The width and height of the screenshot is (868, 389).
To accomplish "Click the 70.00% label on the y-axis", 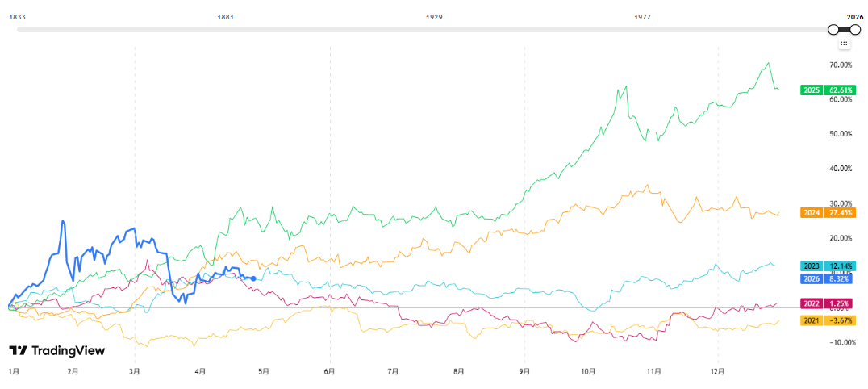I will pyautogui.click(x=841, y=65).
